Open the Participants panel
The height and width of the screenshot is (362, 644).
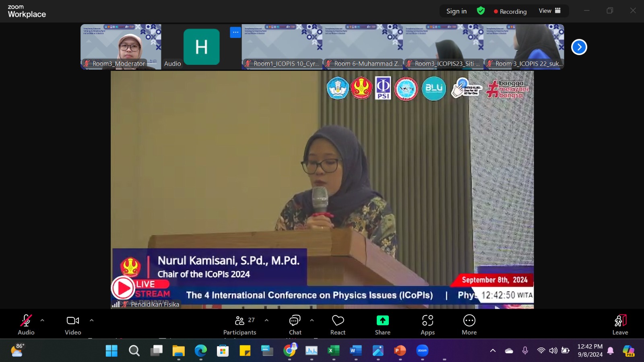[240, 325]
